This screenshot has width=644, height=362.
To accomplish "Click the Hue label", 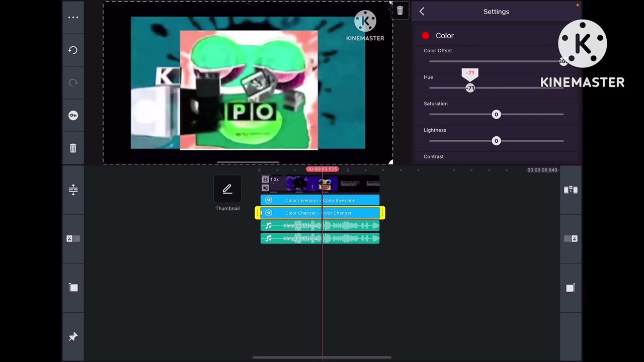I will [x=428, y=77].
